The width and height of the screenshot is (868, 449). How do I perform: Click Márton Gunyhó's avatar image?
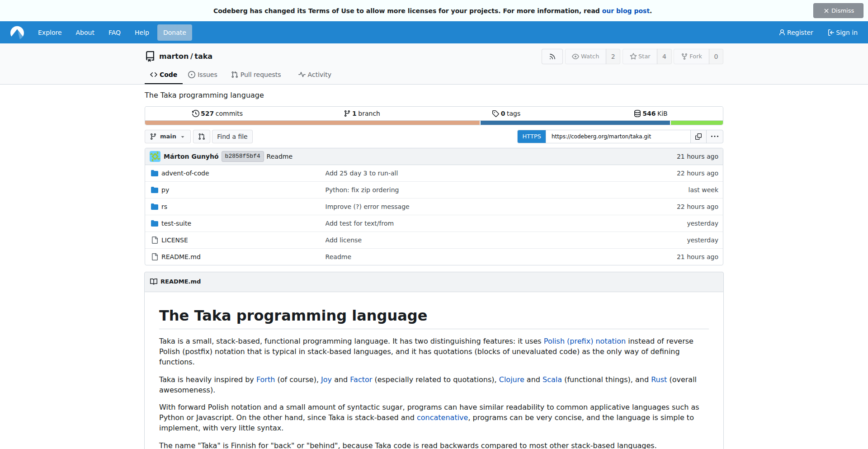point(155,156)
